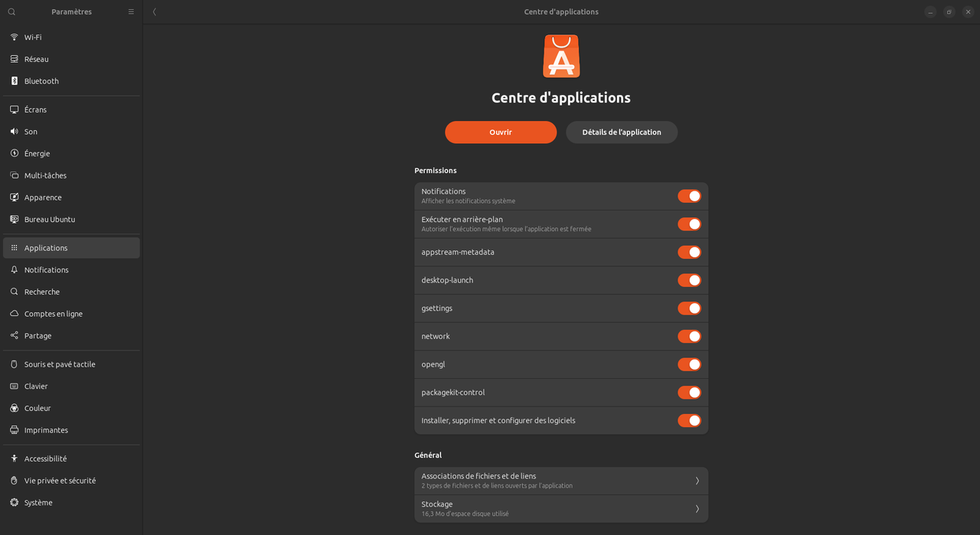Click the Apparence icon in the sidebar
The width and height of the screenshot is (980, 535).
point(14,197)
